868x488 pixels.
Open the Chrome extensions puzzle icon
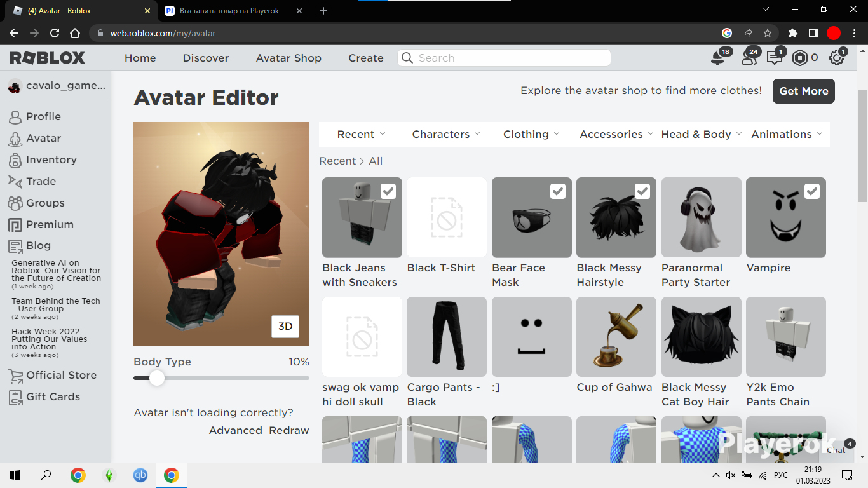click(x=792, y=33)
